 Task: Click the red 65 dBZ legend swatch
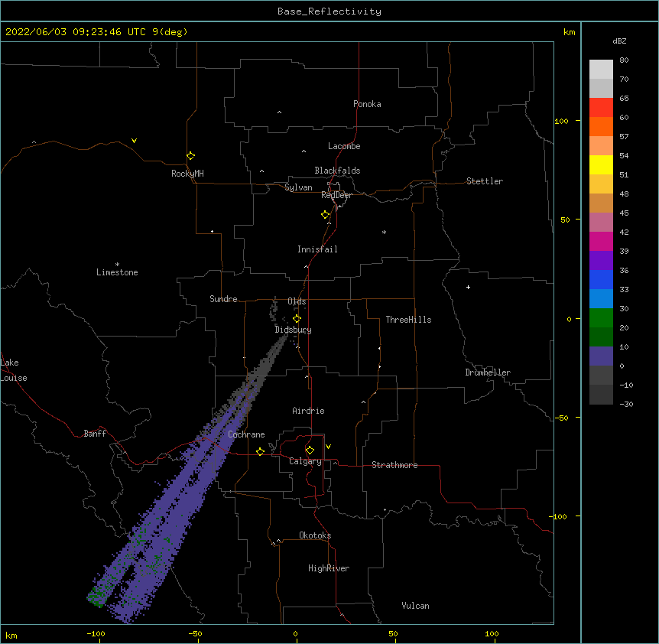(601, 108)
